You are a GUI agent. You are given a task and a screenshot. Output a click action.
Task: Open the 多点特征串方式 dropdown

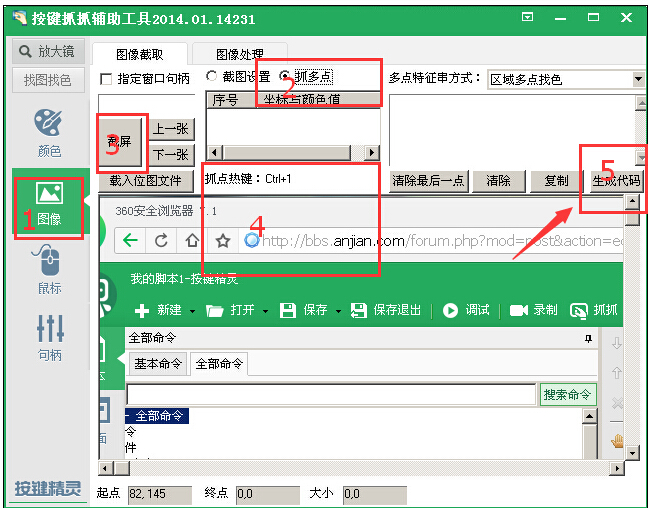click(x=639, y=79)
